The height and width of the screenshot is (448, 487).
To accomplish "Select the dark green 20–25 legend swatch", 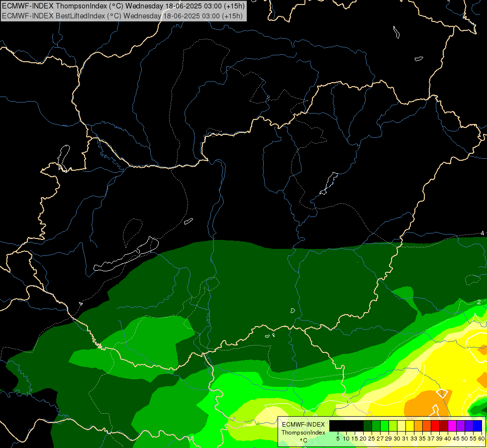I will pos(368,426).
